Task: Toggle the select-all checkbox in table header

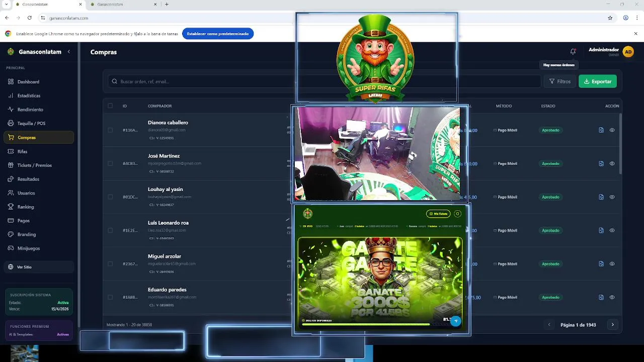Action: [x=110, y=106]
